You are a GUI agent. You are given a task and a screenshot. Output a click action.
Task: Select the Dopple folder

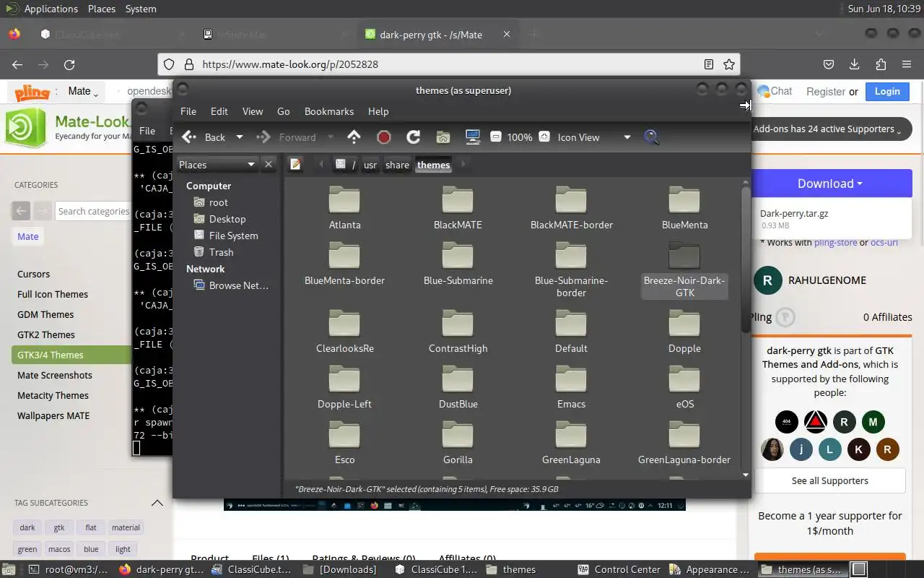(x=684, y=331)
